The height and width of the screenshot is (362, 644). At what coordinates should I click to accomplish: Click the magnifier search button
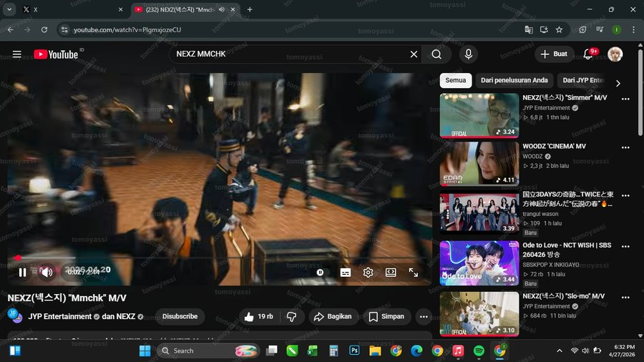pos(436,54)
